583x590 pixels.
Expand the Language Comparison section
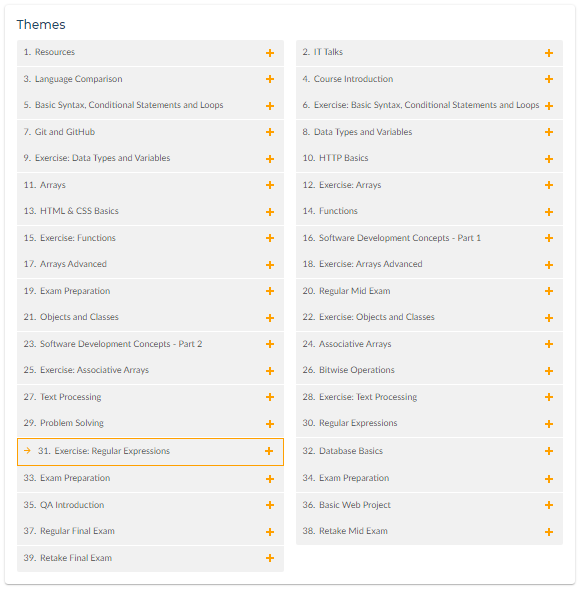(x=150, y=79)
